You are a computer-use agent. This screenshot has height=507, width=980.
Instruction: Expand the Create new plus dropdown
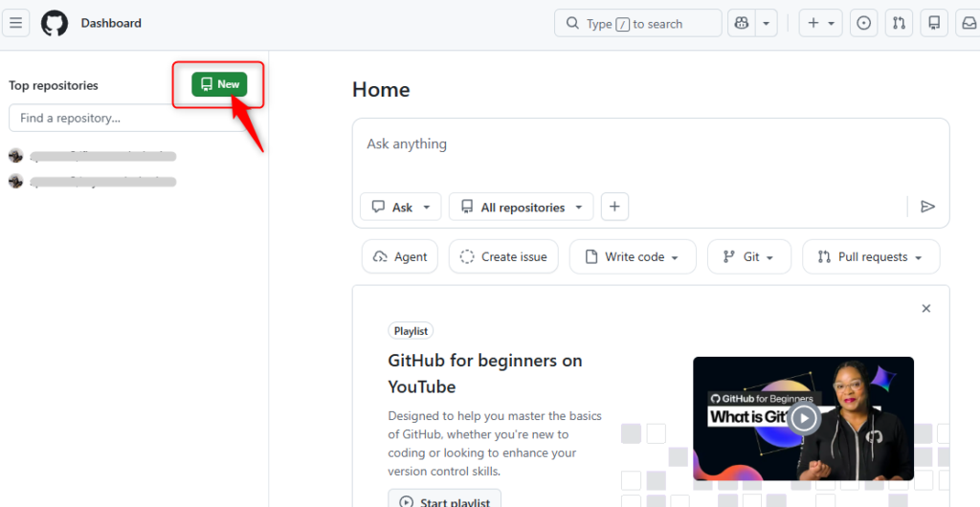[820, 23]
